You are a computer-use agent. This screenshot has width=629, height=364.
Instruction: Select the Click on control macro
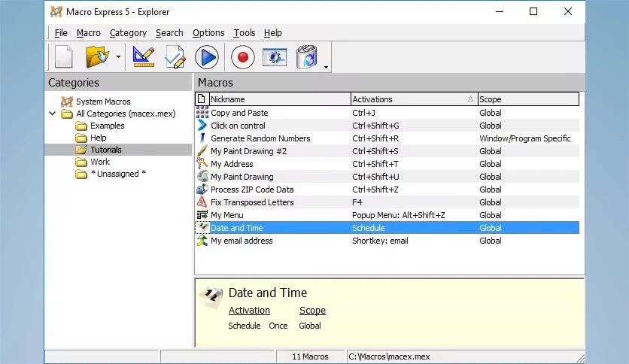click(x=387, y=126)
